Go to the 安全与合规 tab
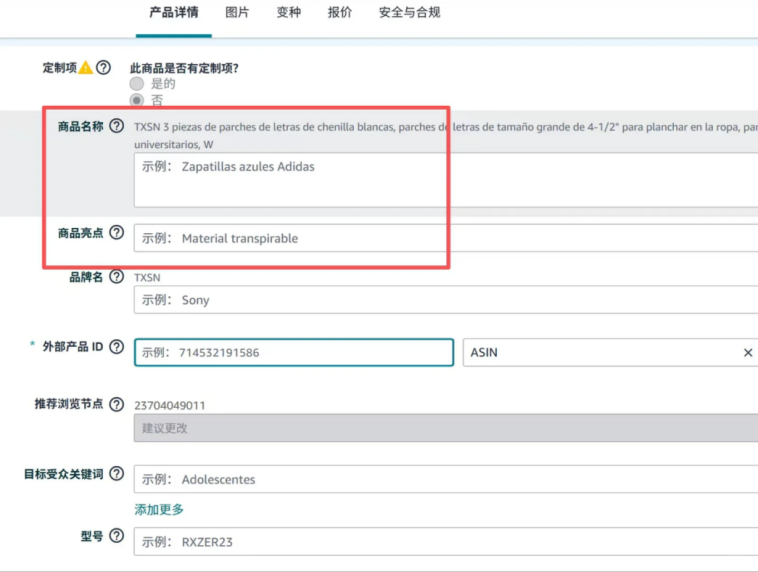Image resolution: width=758 pixels, height=572 pixels. tap(409, 13)
